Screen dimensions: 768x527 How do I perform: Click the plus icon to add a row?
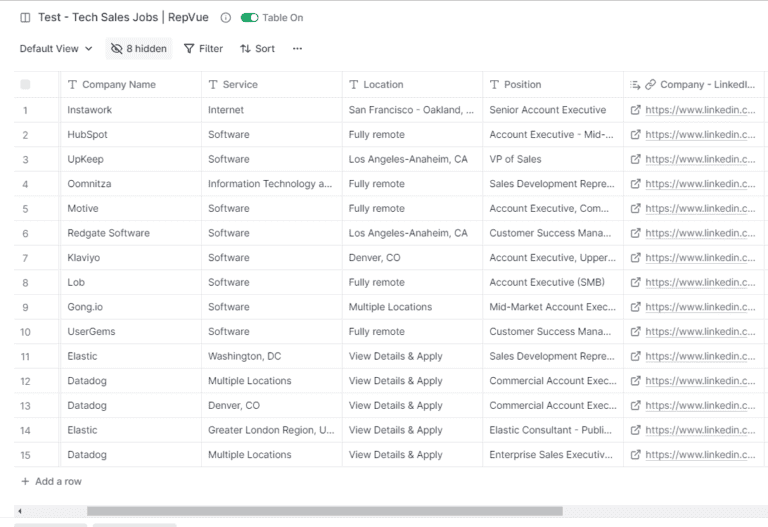pyautogui.click(x=25, y=481)
